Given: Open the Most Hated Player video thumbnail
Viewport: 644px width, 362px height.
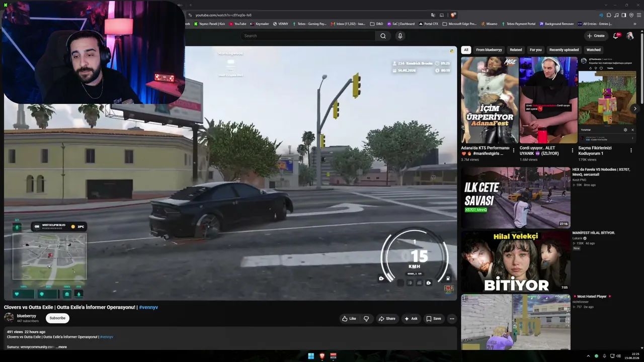Looking at the screenshot, I should pos(516,322).
